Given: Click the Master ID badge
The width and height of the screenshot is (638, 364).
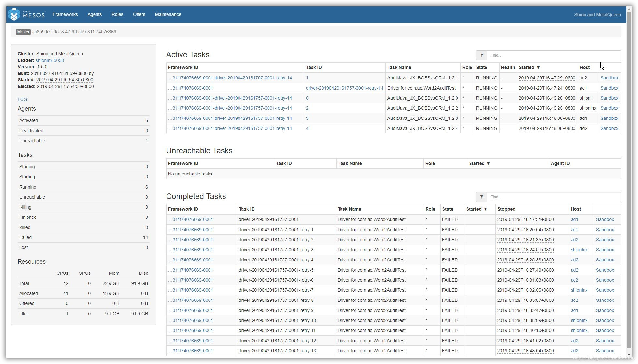Looking at the screenshot, I should (x=23, y=32).
